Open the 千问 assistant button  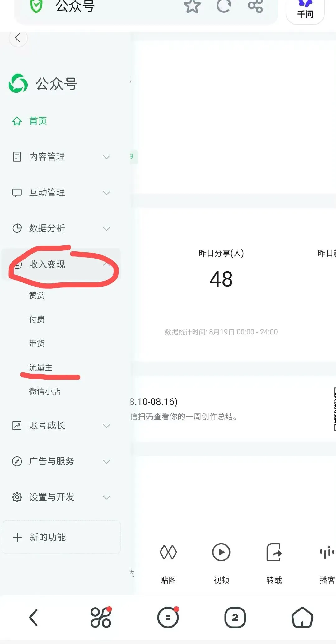tap(305, 9)
